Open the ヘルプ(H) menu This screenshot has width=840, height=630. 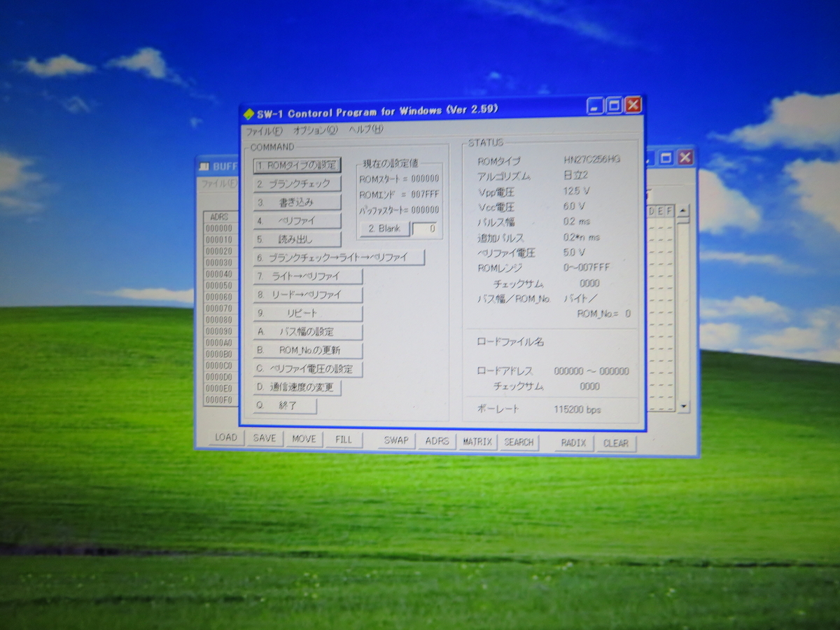(366, 129)
